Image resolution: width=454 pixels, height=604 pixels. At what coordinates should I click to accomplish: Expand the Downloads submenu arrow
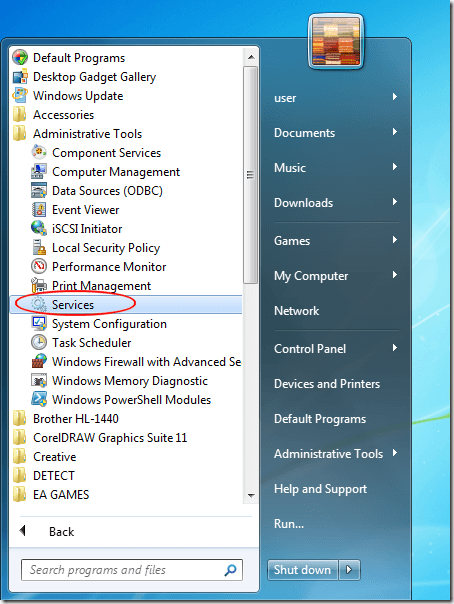(394, 201)
